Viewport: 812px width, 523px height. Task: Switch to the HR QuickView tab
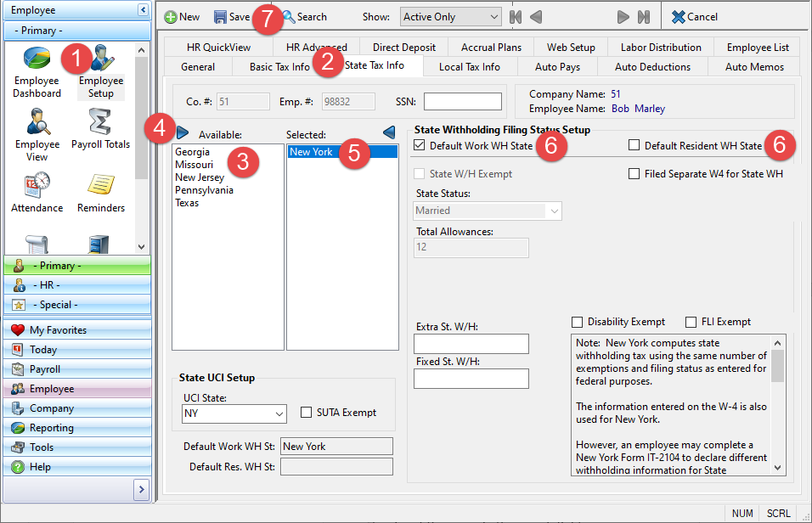(218, 48)
